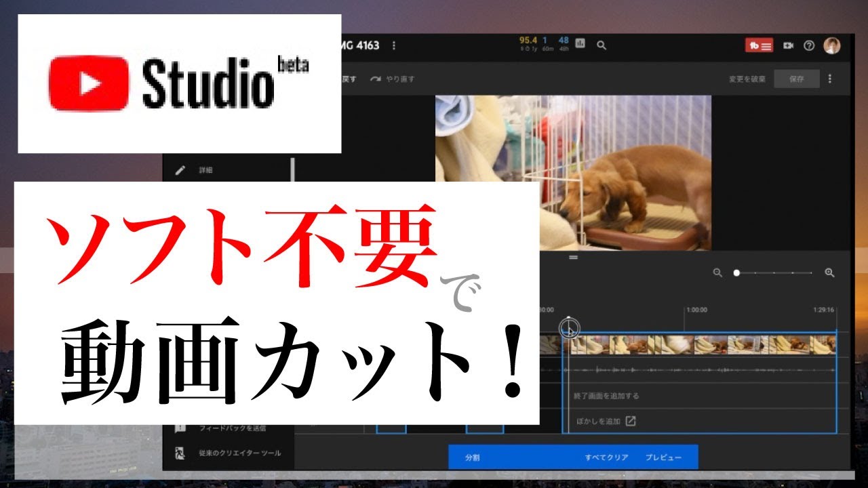Click the external link icon next to ぼかしを追加

[631, 421]
